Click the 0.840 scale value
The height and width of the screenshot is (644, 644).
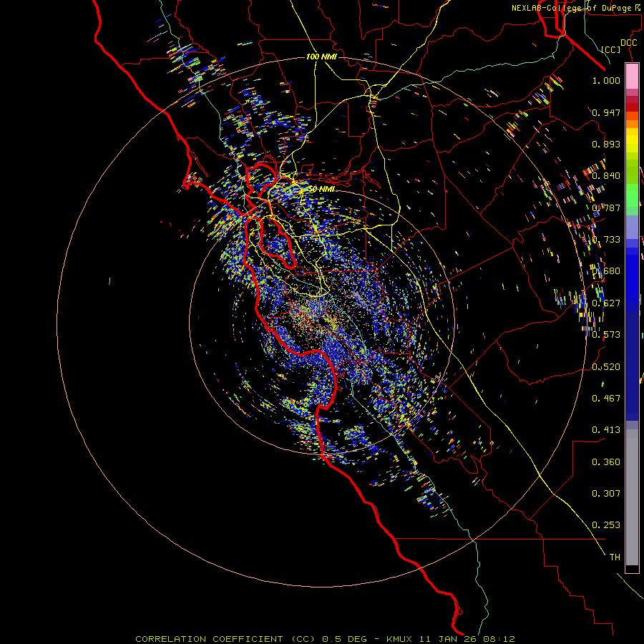606,176
